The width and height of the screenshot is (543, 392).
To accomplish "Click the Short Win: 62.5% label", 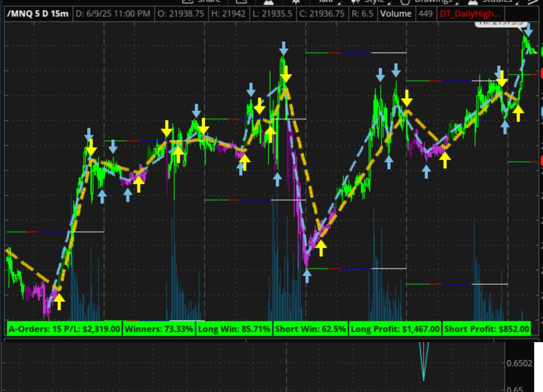I will pos(310,329).
